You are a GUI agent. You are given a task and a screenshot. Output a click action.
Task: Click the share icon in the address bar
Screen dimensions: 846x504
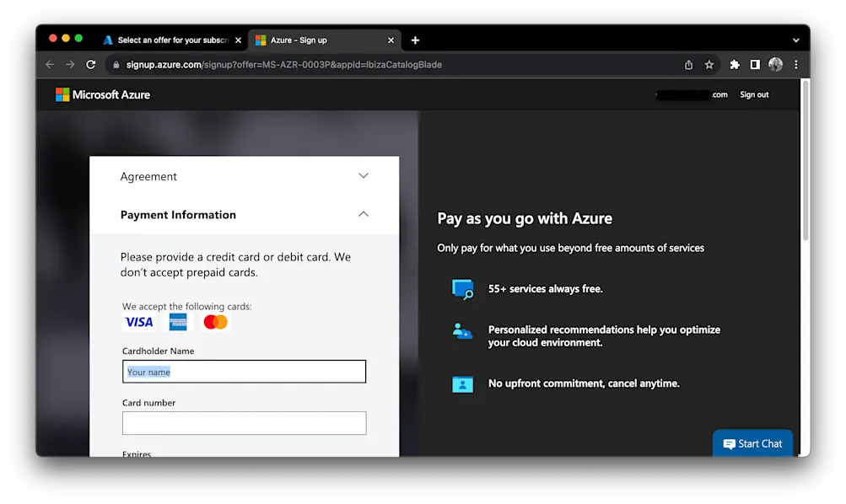[687, 64]
